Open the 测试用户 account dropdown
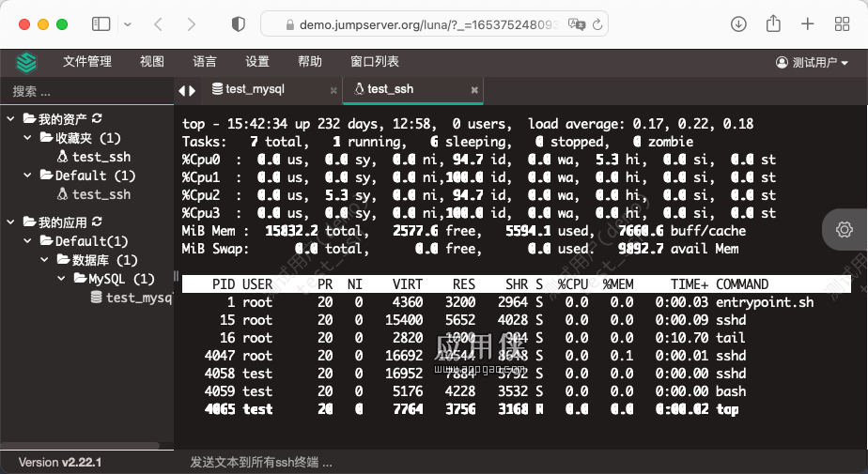This screenshot has height=474, width=868. (812, 63)
